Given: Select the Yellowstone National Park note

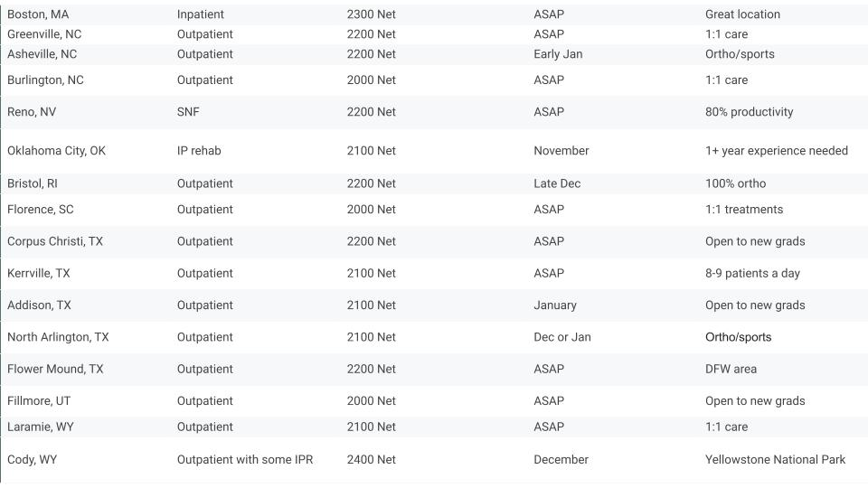Looking at the screenshot, I should (775, 460).
